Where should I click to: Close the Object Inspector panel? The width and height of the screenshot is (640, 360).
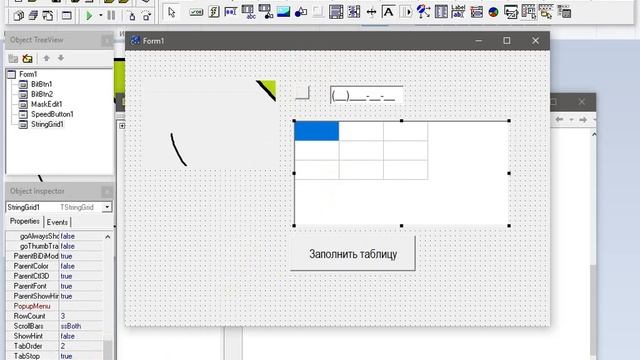(x=107, y=191)
